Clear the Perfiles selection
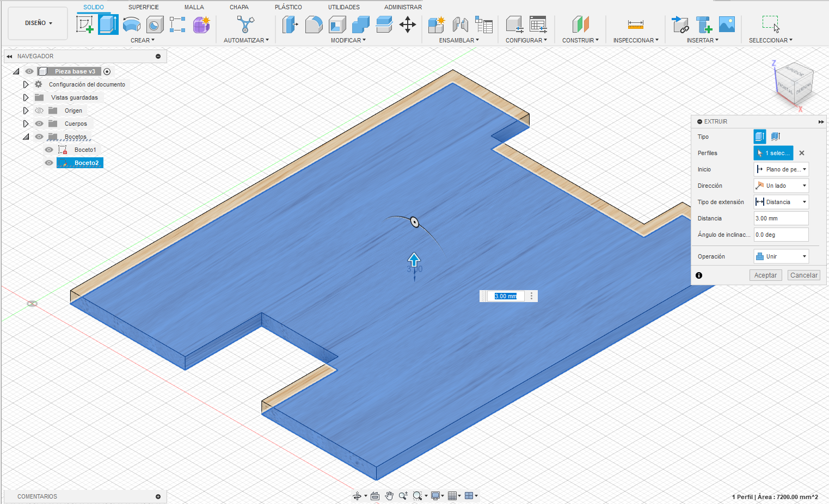Screen dimensions: 829x504 tap(802, 153)
